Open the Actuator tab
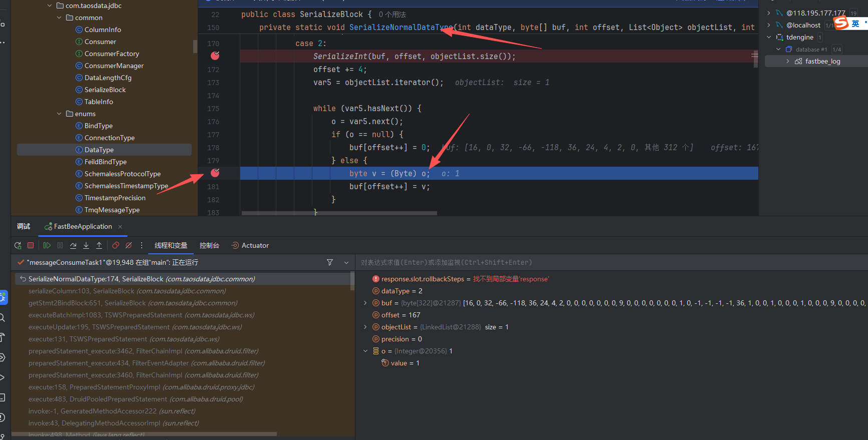The width and height of the screenshot is (868, 440). pyautogui.click(x=250, y=245)
